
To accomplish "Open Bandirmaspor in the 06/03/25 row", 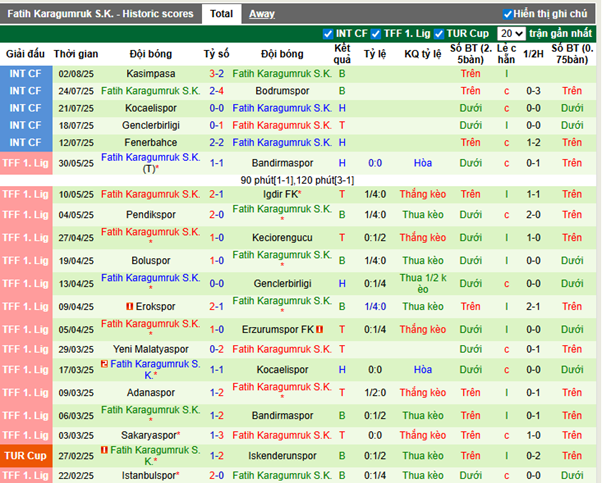I will click(x=282, y=416).
